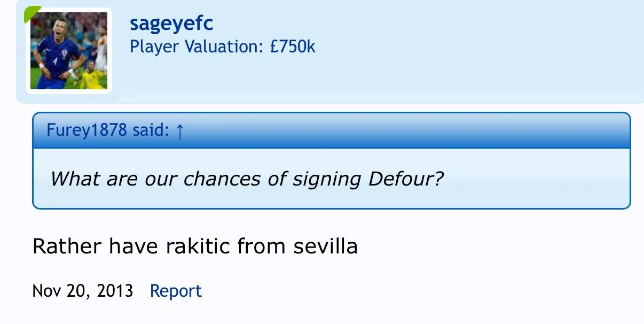This screenshot has height=324, width=644.
Task: Open the sageyefc username profile link
Action: click(171, 24)
